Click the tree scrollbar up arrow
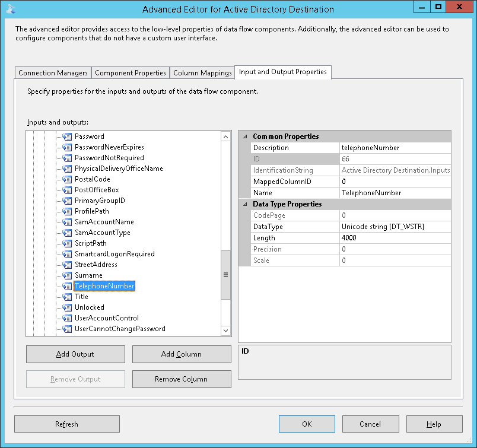The height and width of the screenshot is (448, 477). pos(225,136)
